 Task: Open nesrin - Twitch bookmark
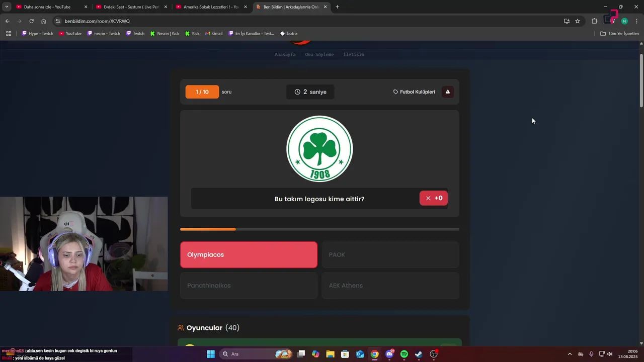[104, 34]
